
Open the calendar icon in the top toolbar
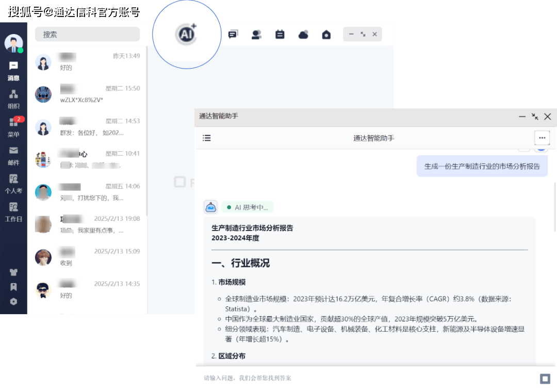tap(280, 34)
